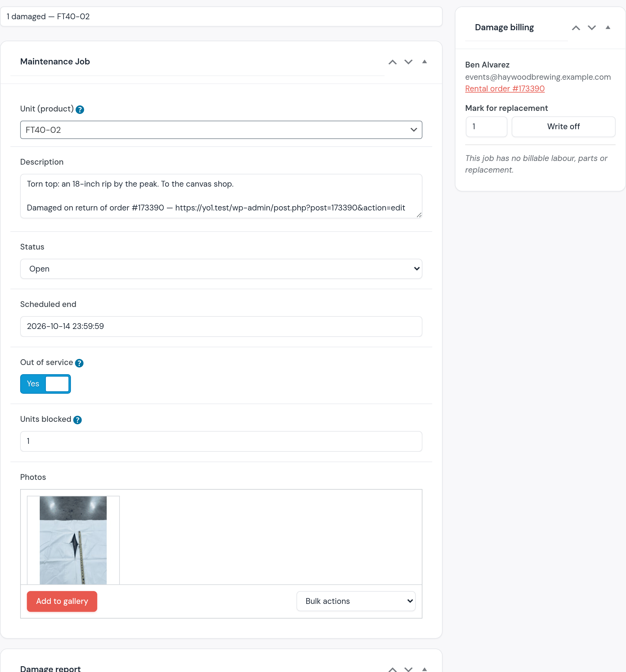The image size is (626, 672).
Task: Click the Add to gallery button
Action: 62,601
